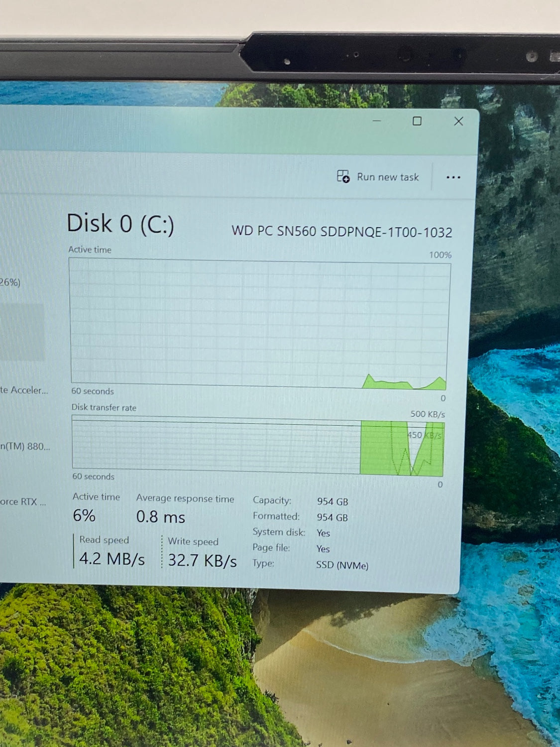This screenshot has width=560, height=747.
Task: Click inside the Active time graph
Action: point(259,324)
